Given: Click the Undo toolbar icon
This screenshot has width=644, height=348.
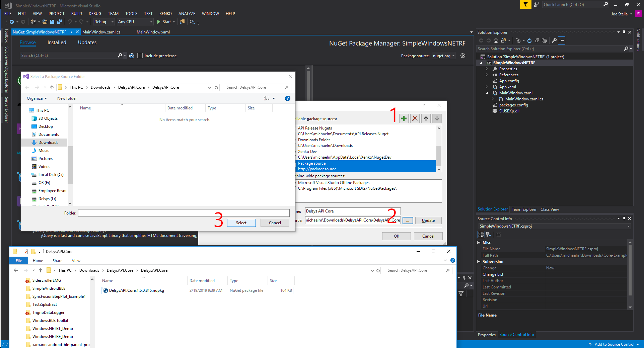Looking at the screenshot, I should pyautogui.click(x=70, y=22).
